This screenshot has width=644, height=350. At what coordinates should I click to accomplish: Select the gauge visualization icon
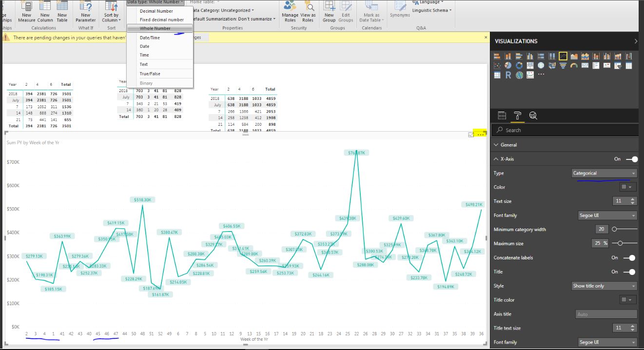tap(574, 66)
